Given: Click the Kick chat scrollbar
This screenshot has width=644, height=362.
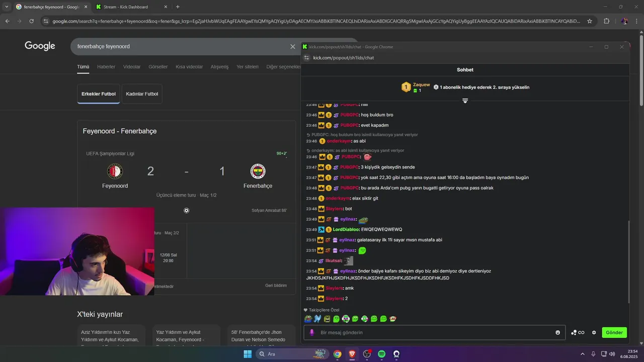Looking at the screenshot, I should 628,261.
